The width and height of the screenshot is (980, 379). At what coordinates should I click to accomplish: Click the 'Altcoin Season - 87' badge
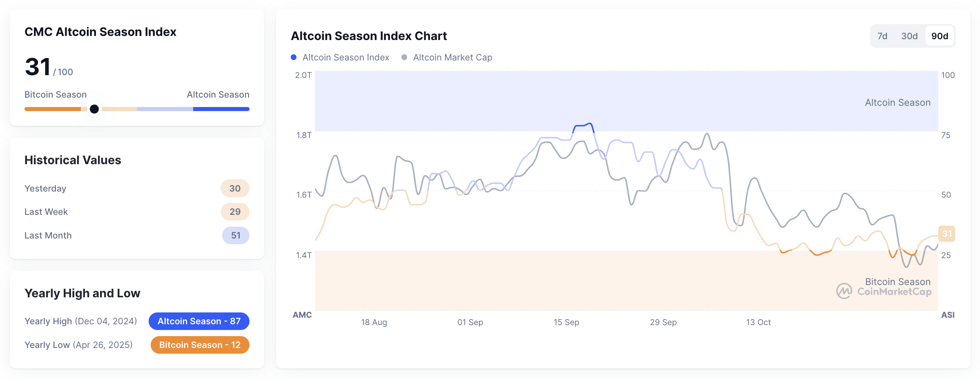click(199, 321)
